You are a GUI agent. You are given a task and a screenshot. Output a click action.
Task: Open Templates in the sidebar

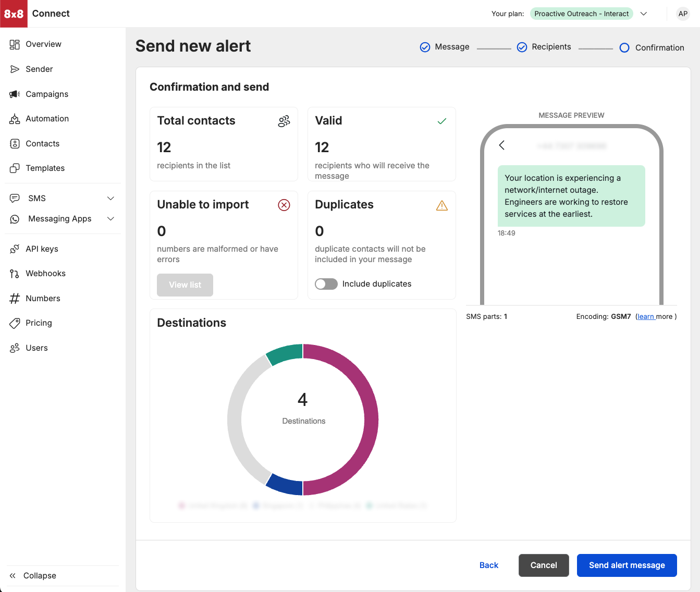[45, 168]
